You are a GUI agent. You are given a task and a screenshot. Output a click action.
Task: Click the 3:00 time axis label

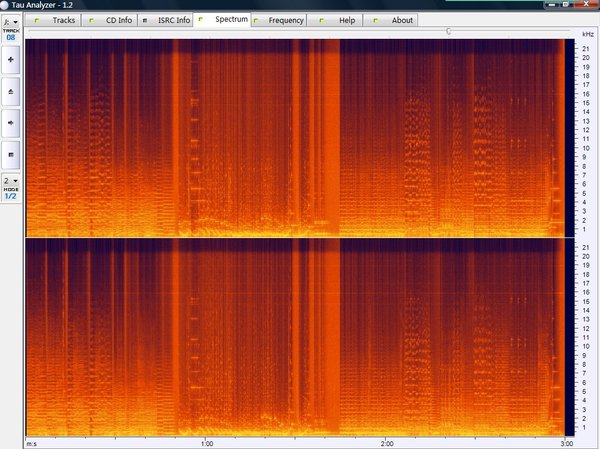[x=567, y=444]
